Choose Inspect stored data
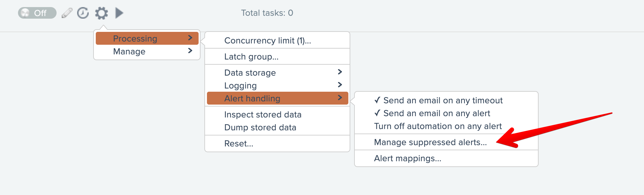Image resolution: width=644 pixels, height=195 pixels. (x=263, y=115)
